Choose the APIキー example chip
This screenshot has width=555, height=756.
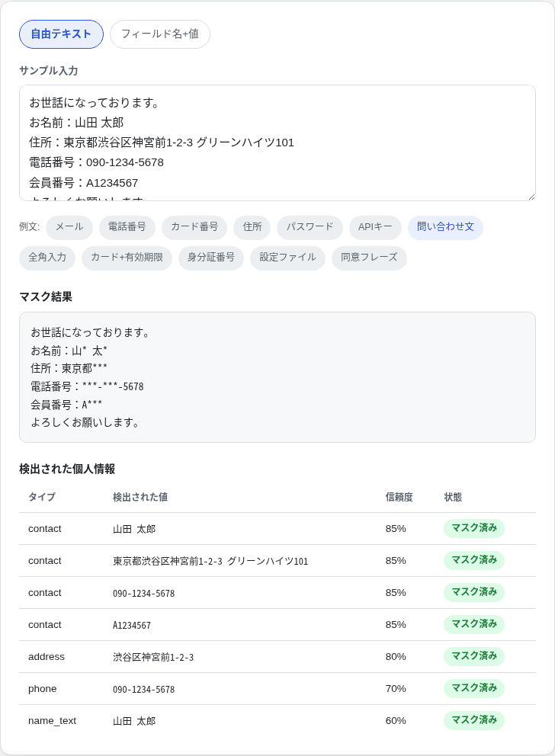tap(375, 227)
